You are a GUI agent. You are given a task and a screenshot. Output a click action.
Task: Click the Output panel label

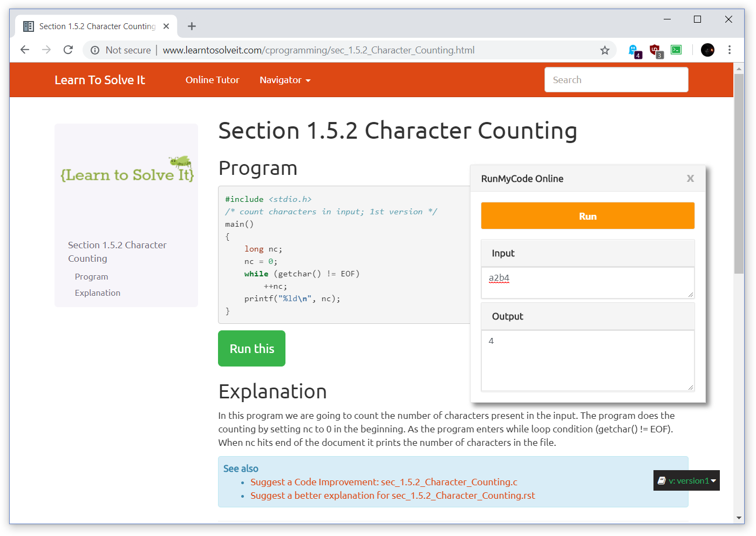tap(507, 316)
